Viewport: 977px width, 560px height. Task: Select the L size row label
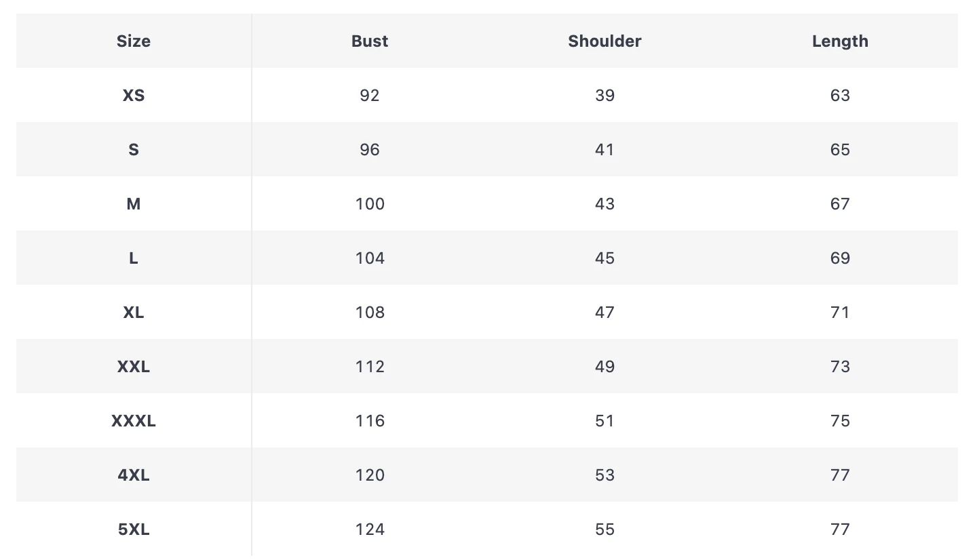coord(134,258)
